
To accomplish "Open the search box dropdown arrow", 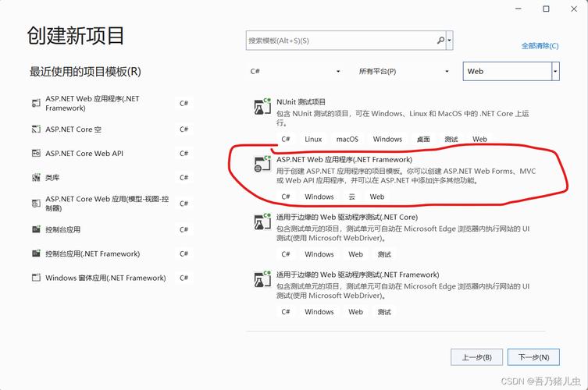I will click(x=450, y=41).
